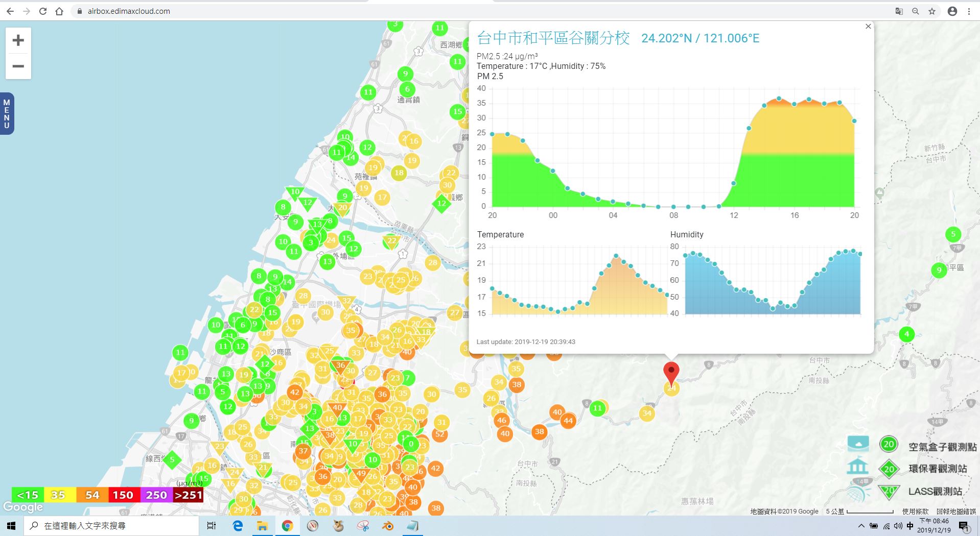980x536 pixels.
Task: Open Snipping Tool from taskbar
Action: [x=363, y=526]
